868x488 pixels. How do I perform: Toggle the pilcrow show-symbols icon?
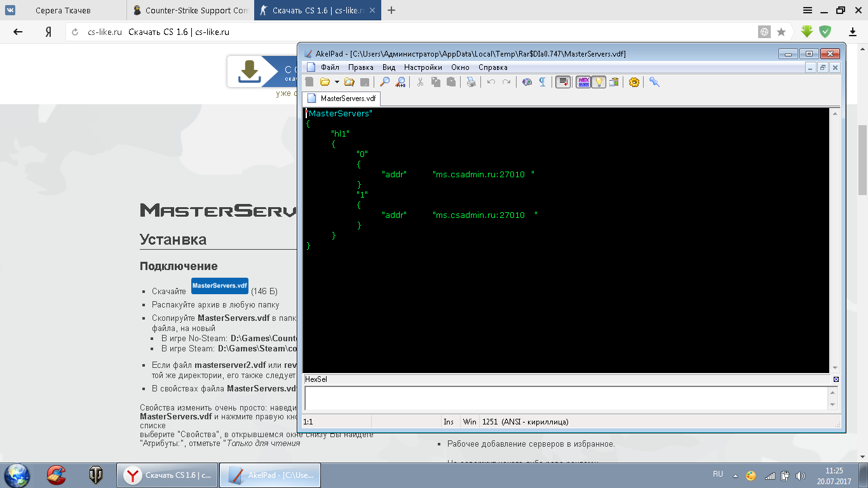[x=542, y=82]
